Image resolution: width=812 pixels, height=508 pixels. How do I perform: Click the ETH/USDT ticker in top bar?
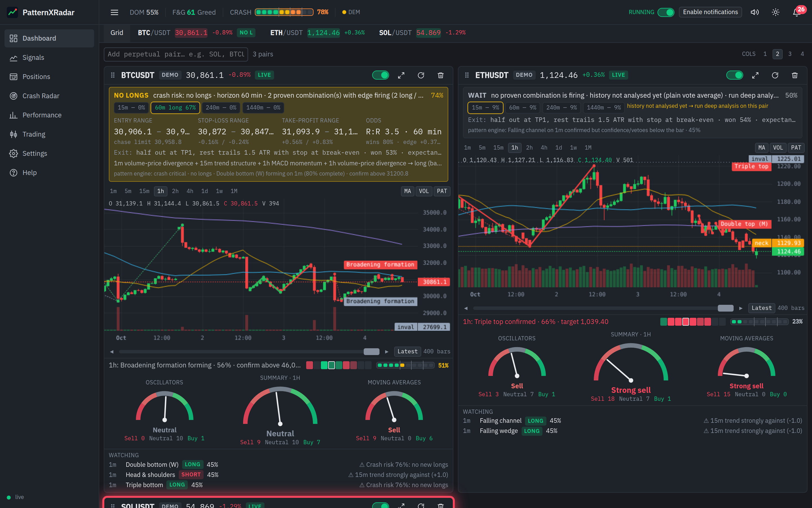point(317,33)
